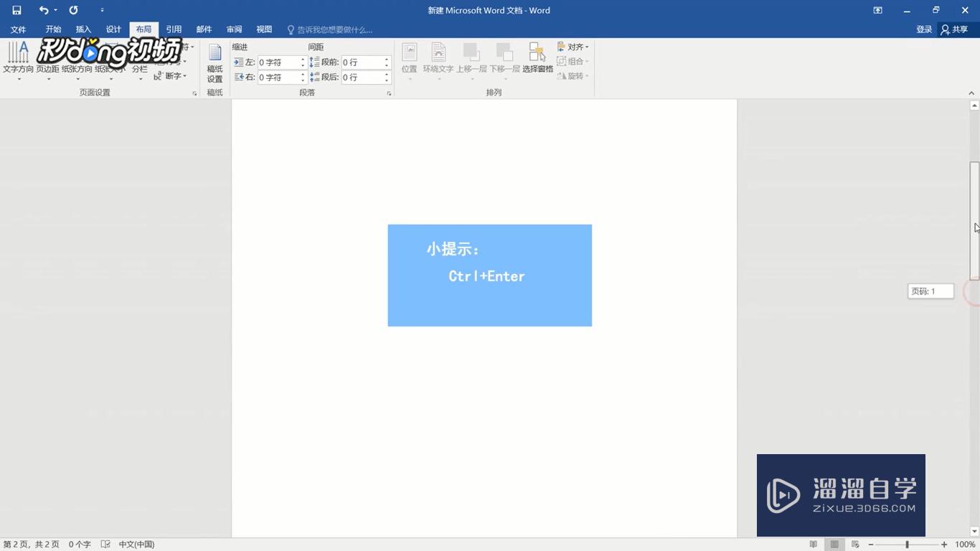Screen dimensions: 980x551
Task: Click the proofing check icon in status bar
Action: [105, 545]
